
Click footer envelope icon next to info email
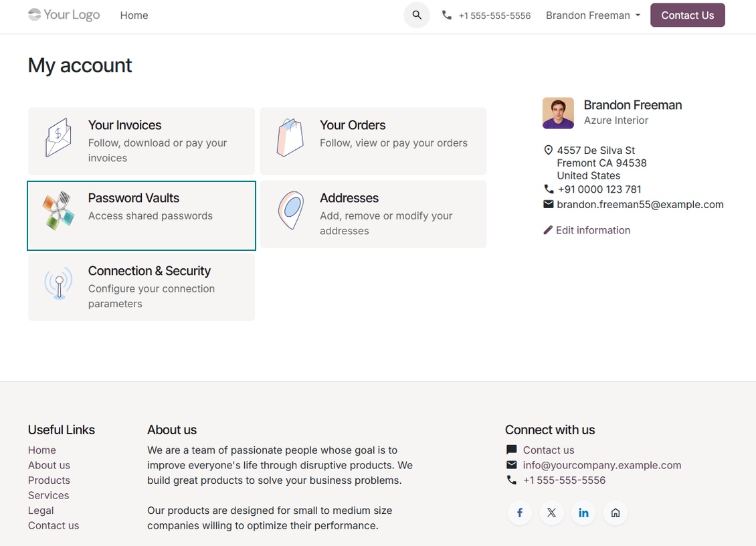click(x=512, y=464)
